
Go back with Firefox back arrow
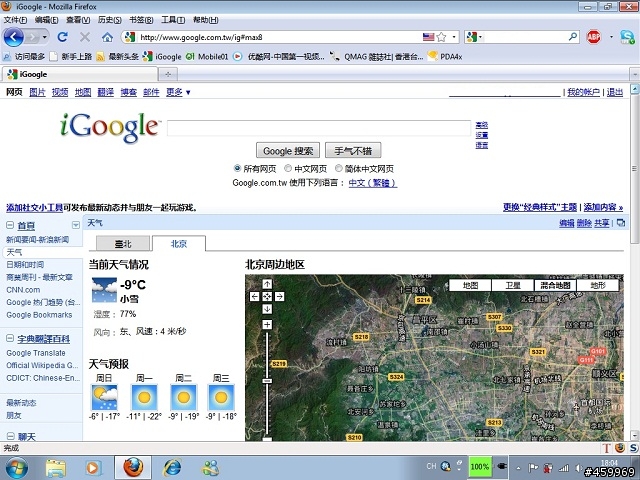click(13, 37)
